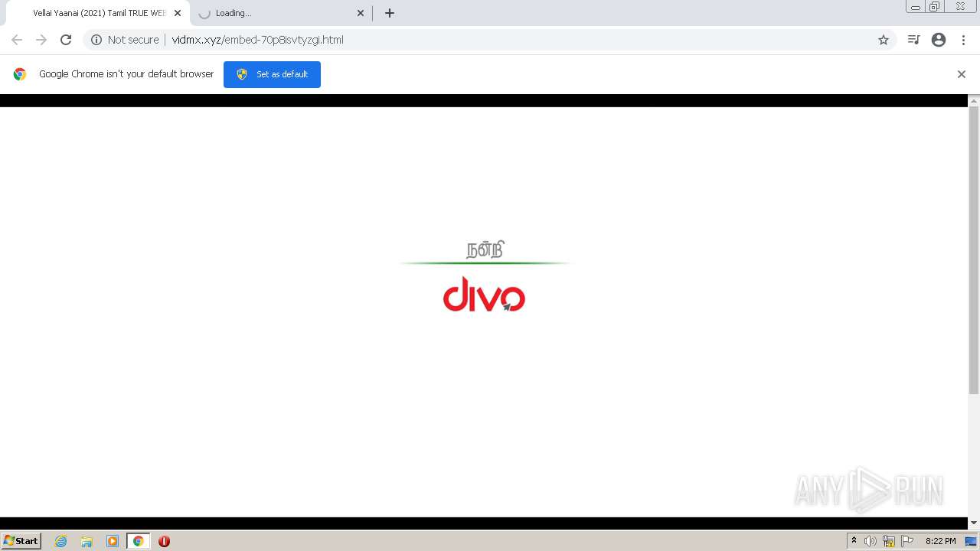Open the red Opera-style taskbar icon

point(164,541)
